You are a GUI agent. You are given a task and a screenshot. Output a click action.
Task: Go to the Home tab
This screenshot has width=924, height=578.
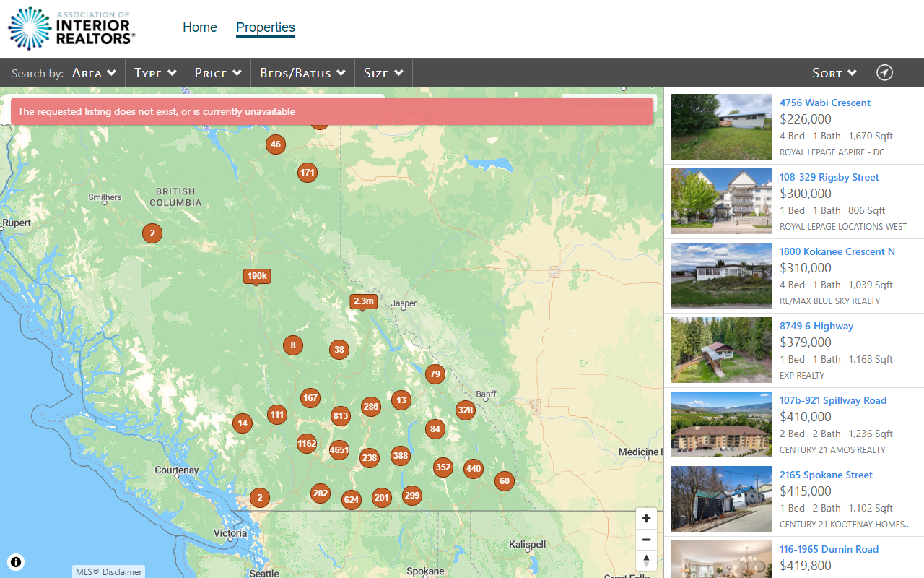200,27
